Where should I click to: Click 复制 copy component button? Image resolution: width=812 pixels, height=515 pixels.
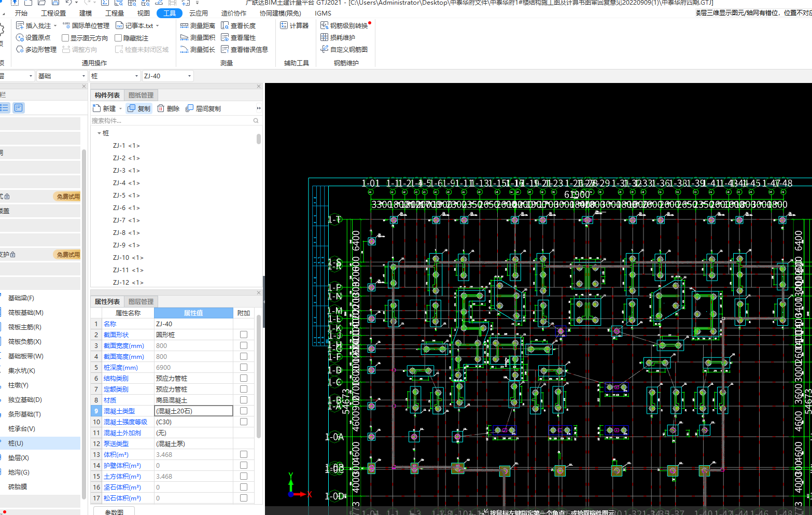139,108
